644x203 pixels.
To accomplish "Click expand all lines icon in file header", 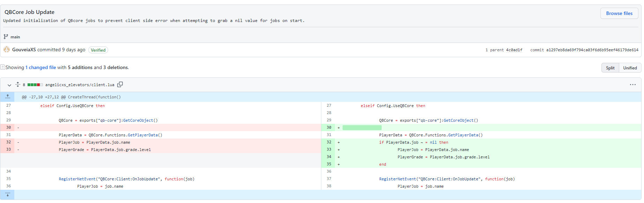I will click(x=18, y=84).
